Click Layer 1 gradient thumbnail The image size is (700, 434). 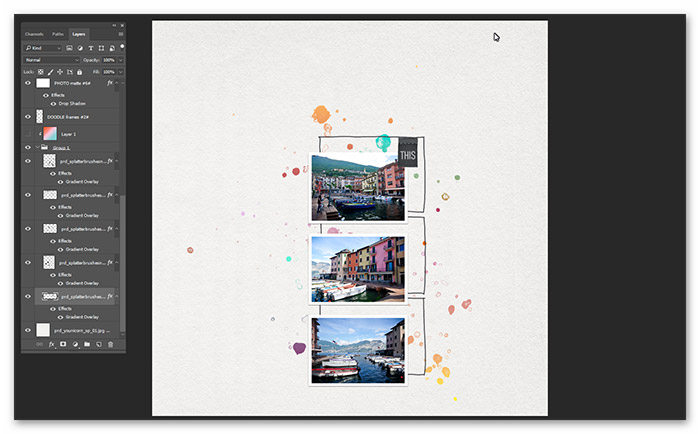50,134
